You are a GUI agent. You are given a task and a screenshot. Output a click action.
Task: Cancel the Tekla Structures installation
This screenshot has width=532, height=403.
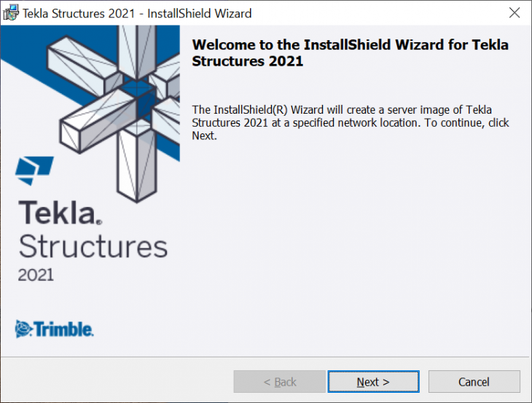pos(474,382)
